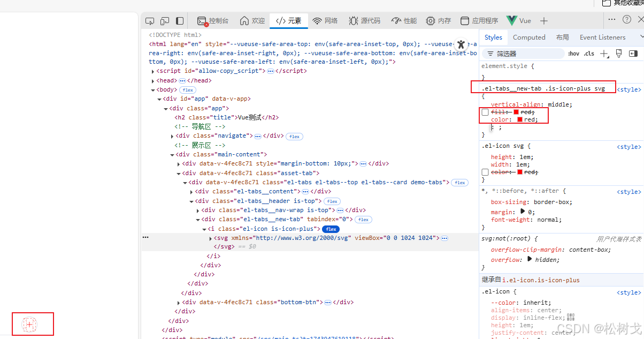644x339 pixels.
Task: Expand the el-tabs__nav-wrap div node
Action: pyautogui.click(x=198, y=210)
